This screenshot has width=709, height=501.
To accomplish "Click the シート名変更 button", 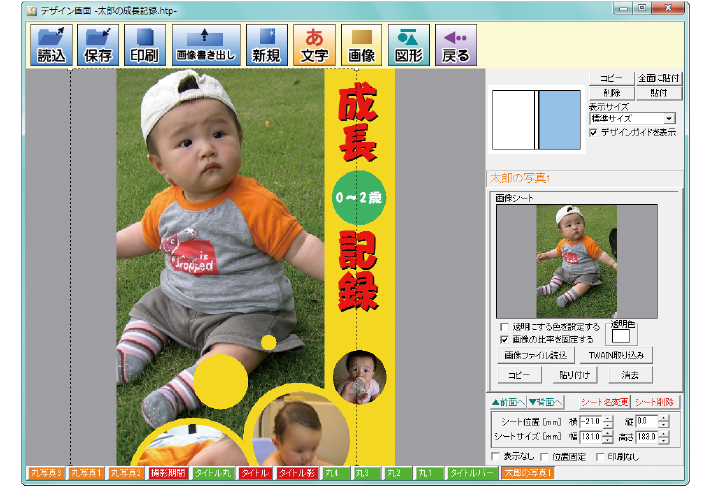I will [605, 402].
